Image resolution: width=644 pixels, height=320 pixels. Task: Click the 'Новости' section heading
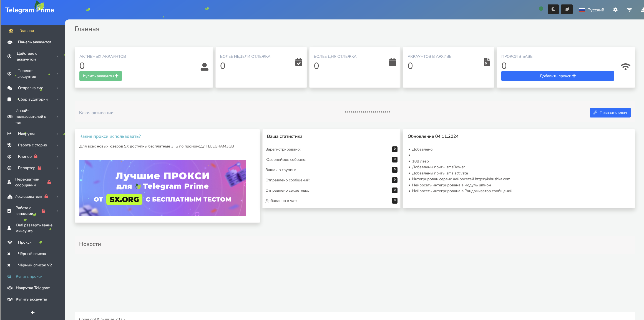point(90,244)
